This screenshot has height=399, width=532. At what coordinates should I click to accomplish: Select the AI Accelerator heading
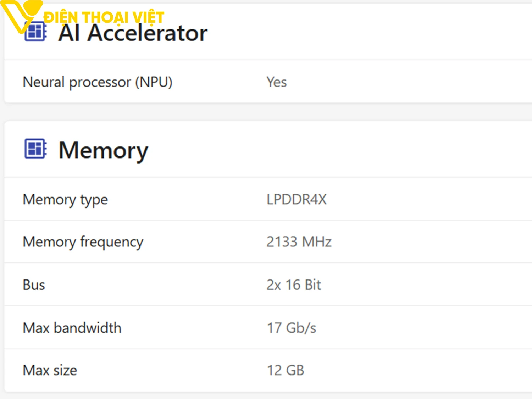(133, 34)
